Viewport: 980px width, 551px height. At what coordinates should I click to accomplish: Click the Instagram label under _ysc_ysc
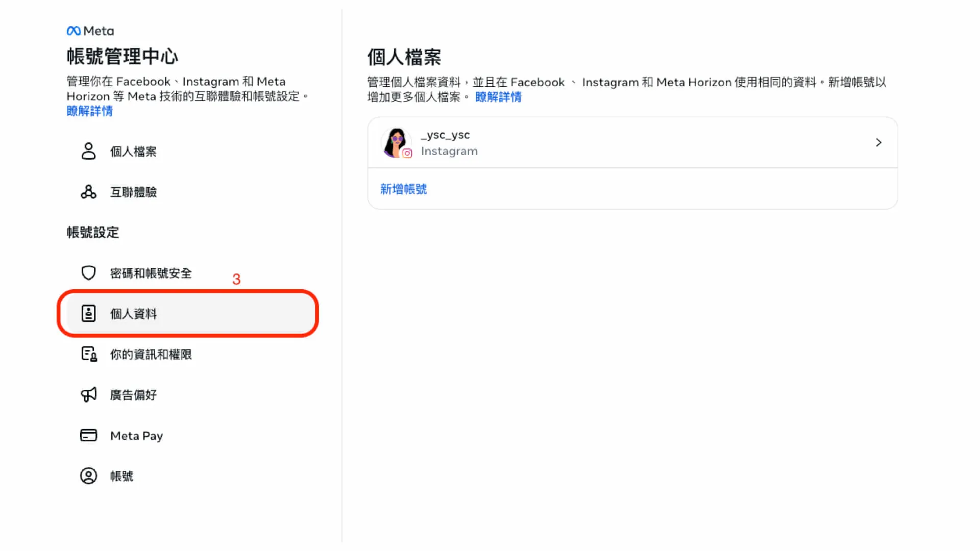(449, 151)
